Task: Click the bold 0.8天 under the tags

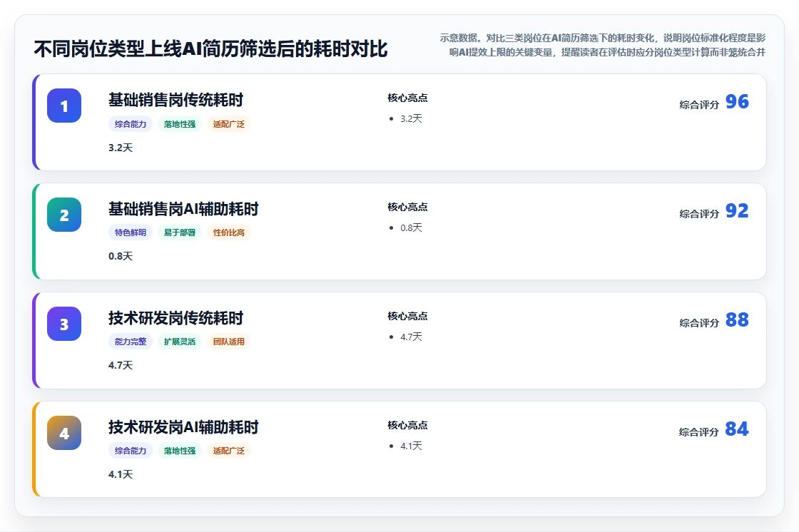Action: pos(121,256)
